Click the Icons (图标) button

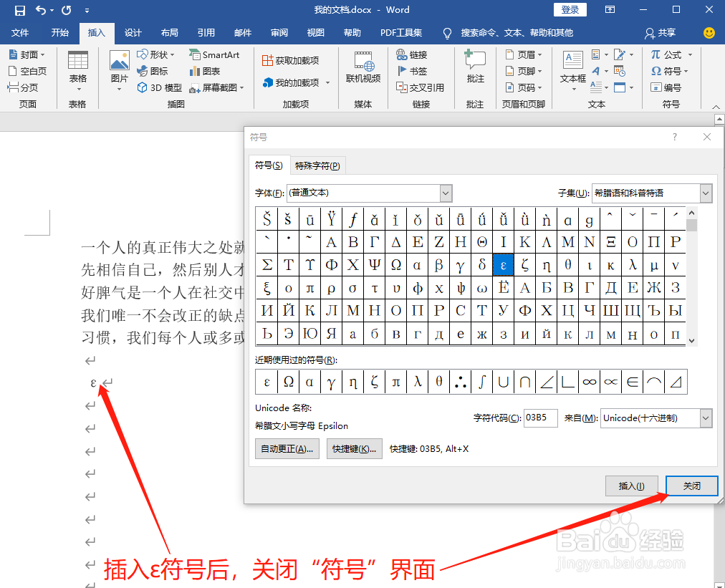coord(153,71)
